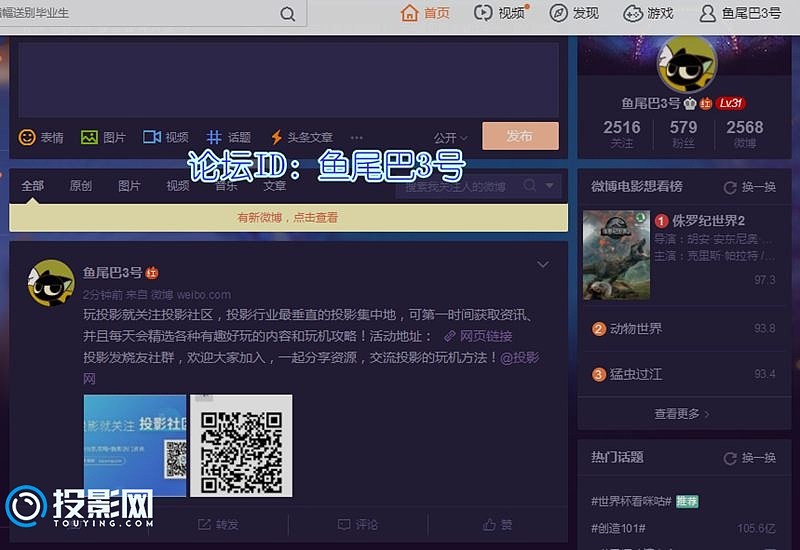Open the feed search filter dropdown arrow
Image resolution: width=800 pixels, height=550 pixels.
tap(549, 185)
